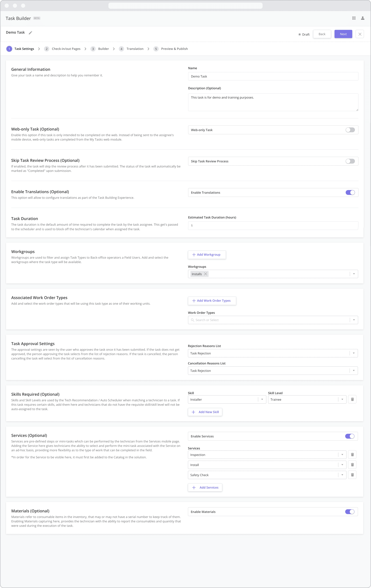The width and height of the screenshot is (371, 588).
Task: Click the Services (Optional) heading
Action: (29, 435)
